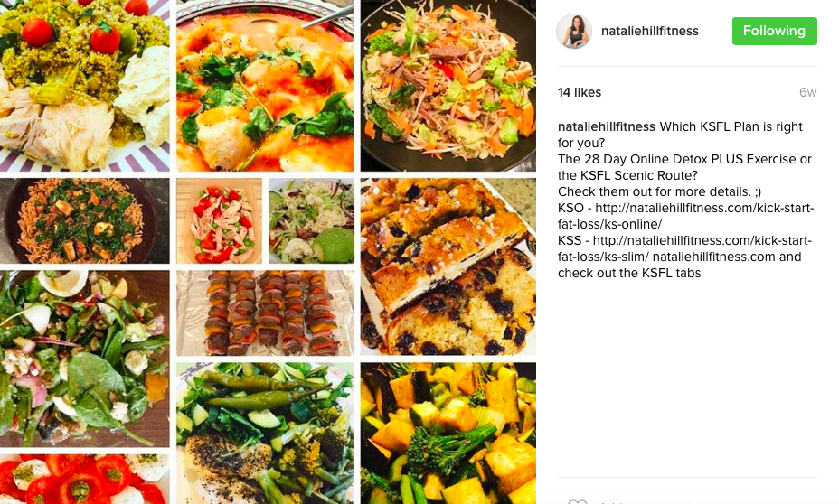The width and height of the screenshot is (839, 504).
Task: Open the kebab skewers on foil photo
Action: pyautogui.click(x=265, y=313)
